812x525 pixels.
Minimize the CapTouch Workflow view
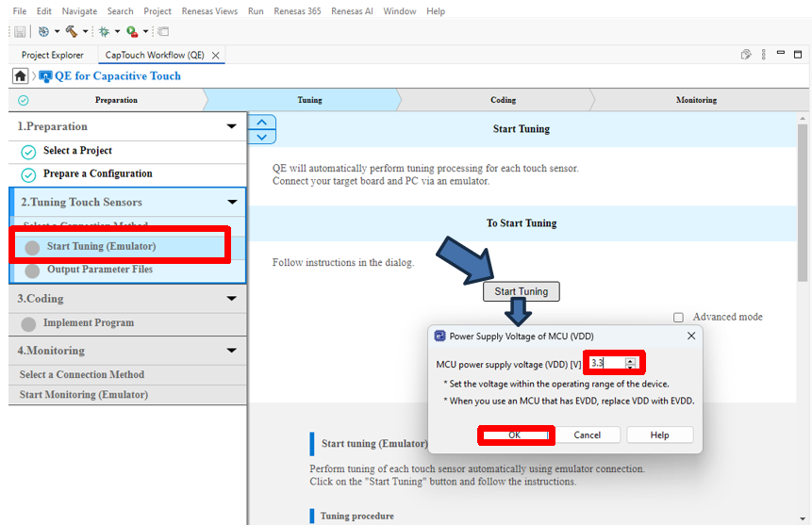click(781, 53)
